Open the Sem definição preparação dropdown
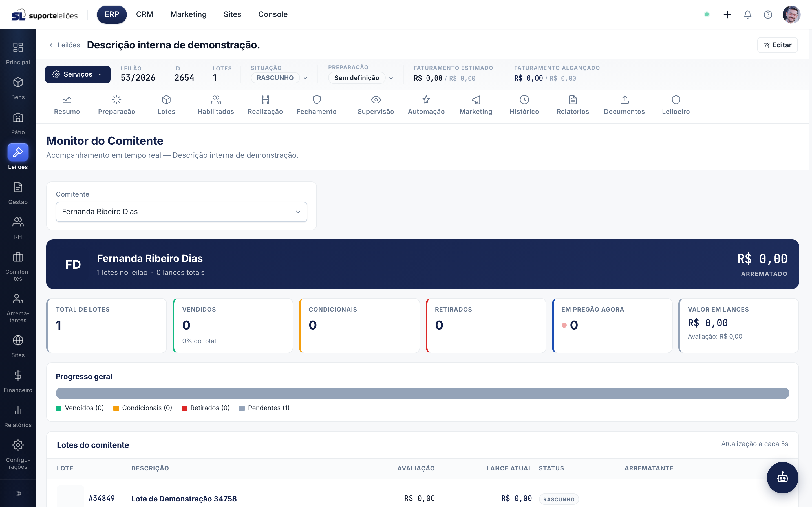Screen dimensions: 812x507 click(x=361, y=78)
